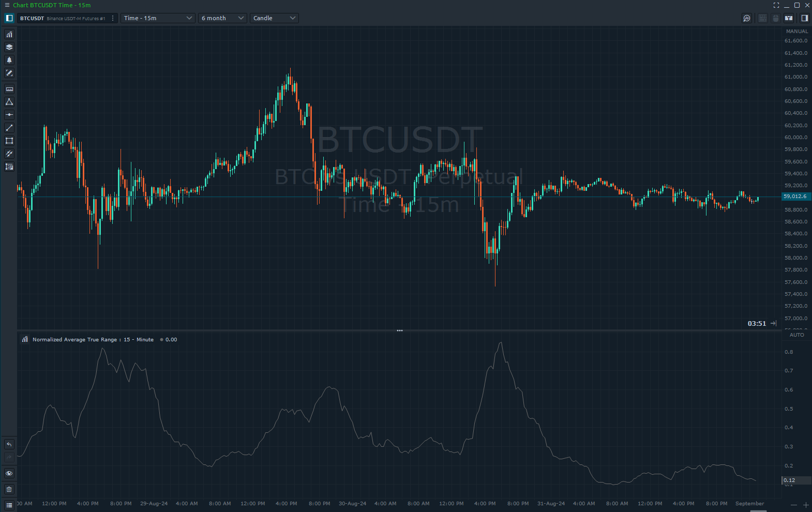Click the current price label 59,012.6

(796, 197)
